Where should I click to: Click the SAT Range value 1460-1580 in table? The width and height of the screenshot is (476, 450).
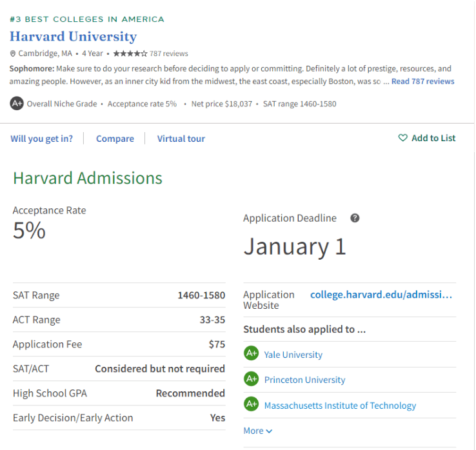201,295
